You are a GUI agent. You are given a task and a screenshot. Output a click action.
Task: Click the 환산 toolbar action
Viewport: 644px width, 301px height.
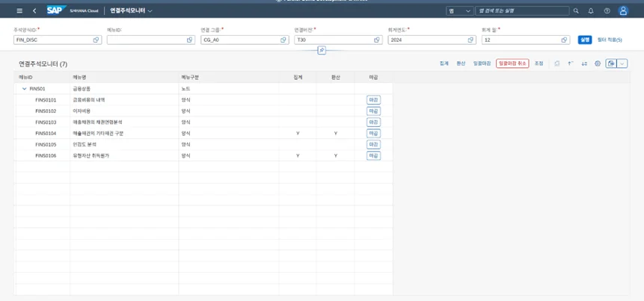point(461,63)
